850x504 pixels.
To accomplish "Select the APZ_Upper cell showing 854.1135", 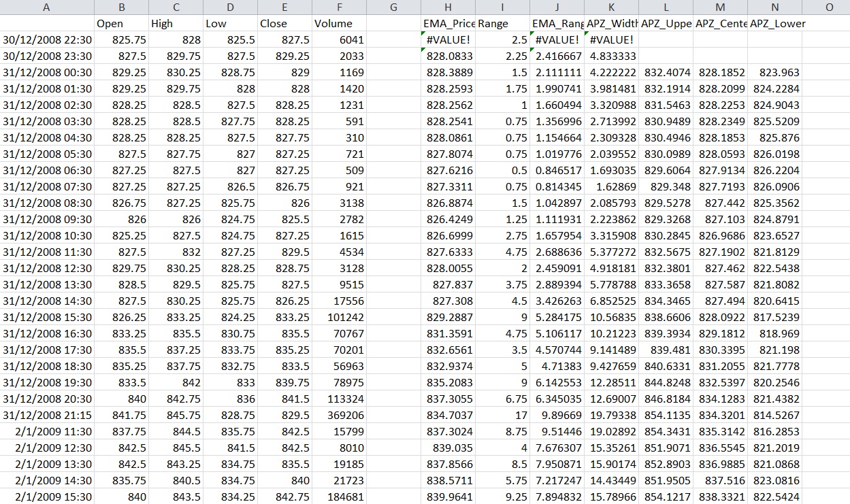I will [665, 415].
